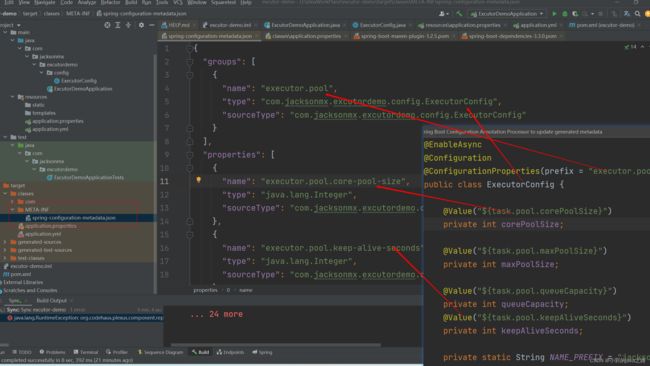The width and height of the screenshot is (650, 366).
Task: Collapse the META-INF folder in tree
Action: coord(12,210)
